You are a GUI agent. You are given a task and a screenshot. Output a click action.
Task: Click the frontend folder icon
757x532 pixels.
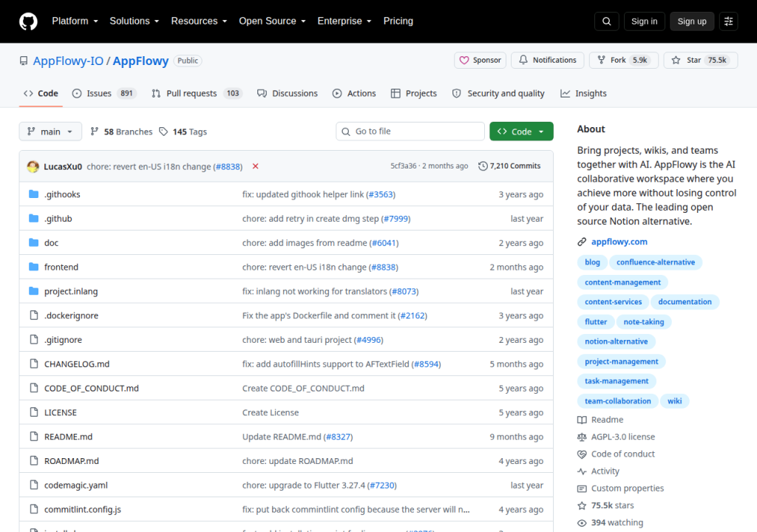33,267
